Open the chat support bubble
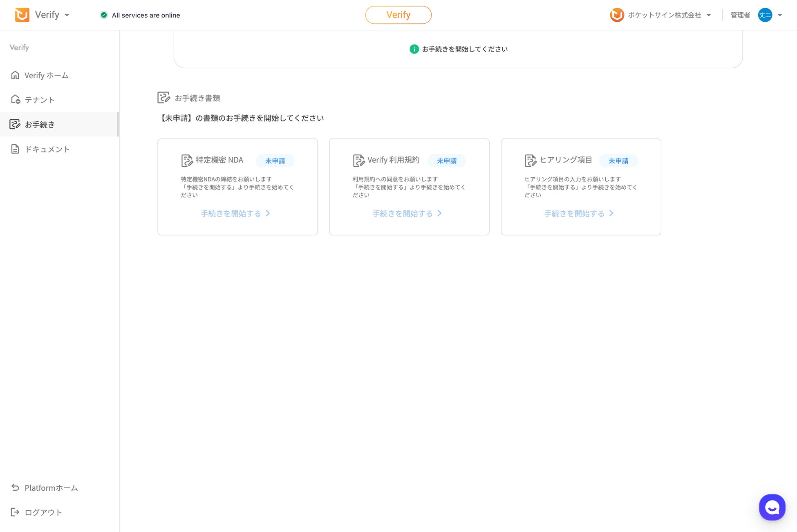Viewport: 797px width, 532px height. click(772, 507)
